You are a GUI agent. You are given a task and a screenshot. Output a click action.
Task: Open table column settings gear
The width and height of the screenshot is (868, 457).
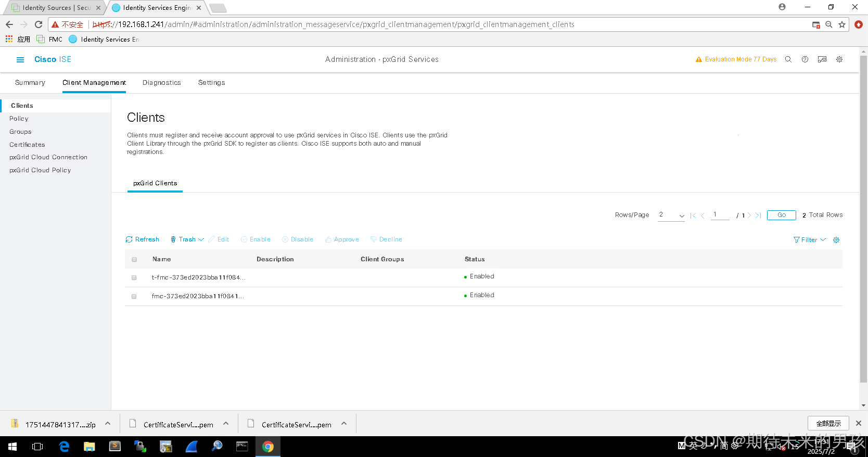pyautogui.click(x=836, y=240)
